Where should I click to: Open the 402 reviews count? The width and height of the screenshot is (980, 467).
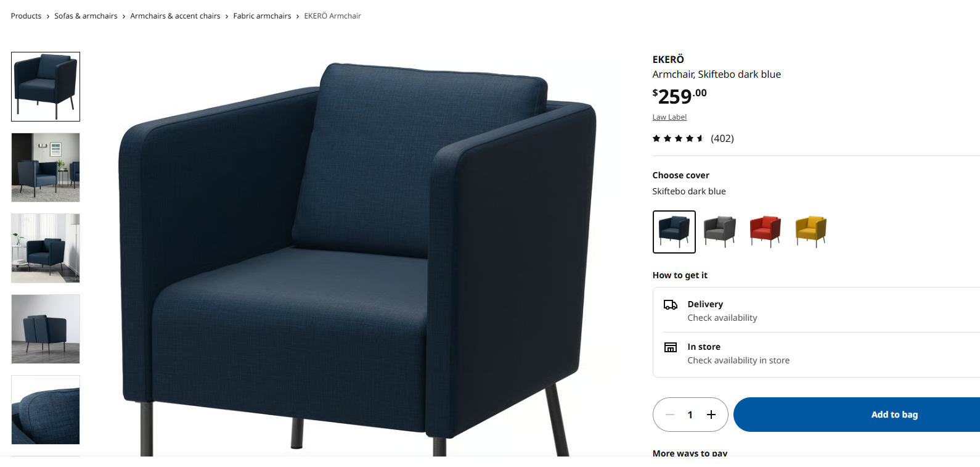point(722,138)
